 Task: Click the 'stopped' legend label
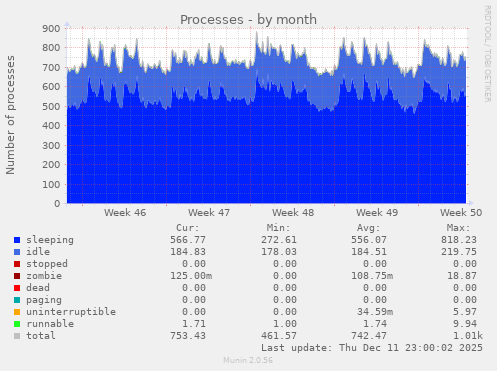[47, 264]
